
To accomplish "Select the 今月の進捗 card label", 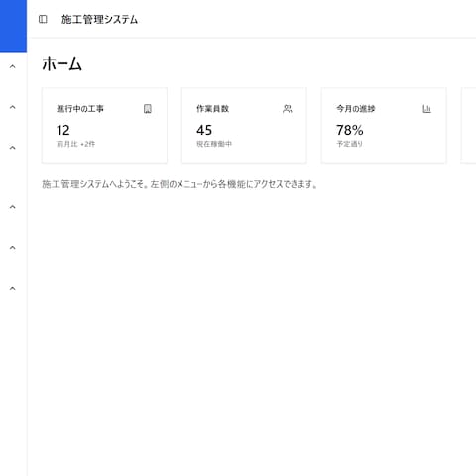I will point(356,109).
